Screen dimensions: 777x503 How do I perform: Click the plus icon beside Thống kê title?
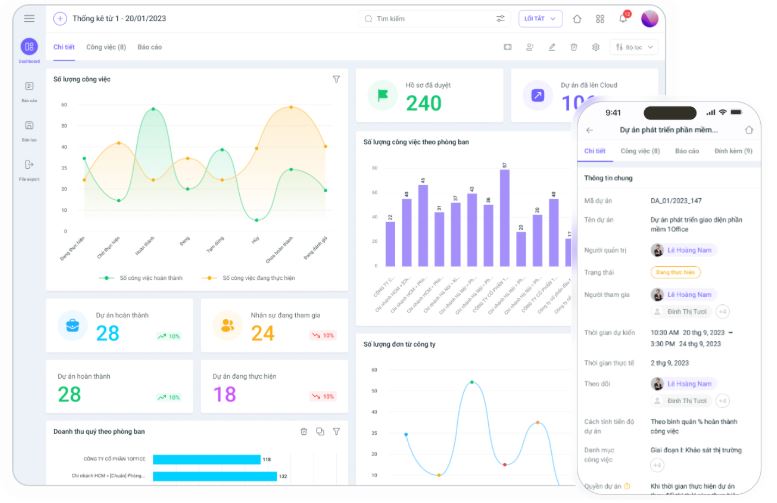(x=60, y=19)
